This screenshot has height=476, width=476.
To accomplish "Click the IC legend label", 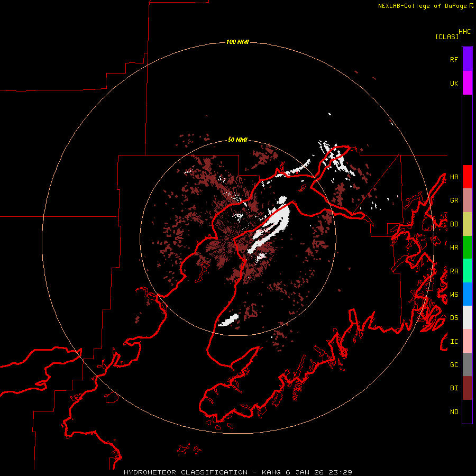I will point(454,342).
